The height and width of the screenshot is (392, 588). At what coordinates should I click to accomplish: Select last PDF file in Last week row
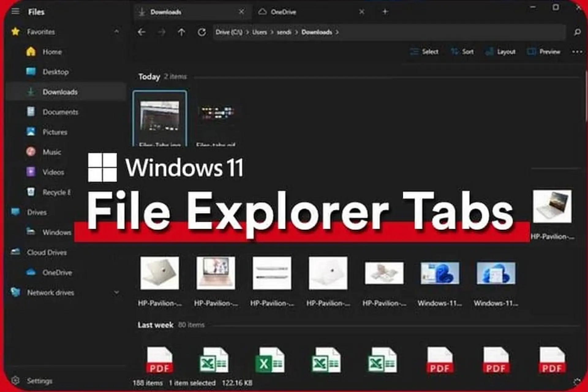(552, 360)
